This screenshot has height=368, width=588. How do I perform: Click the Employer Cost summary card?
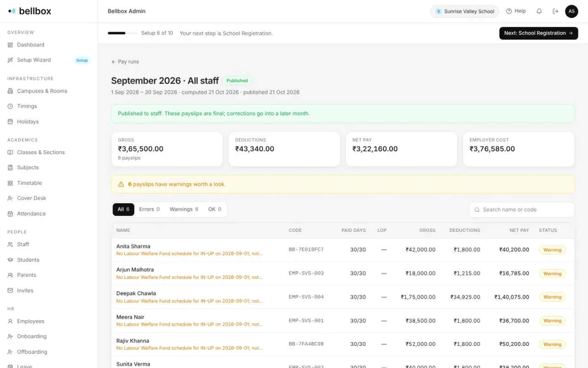pos(519,149)
